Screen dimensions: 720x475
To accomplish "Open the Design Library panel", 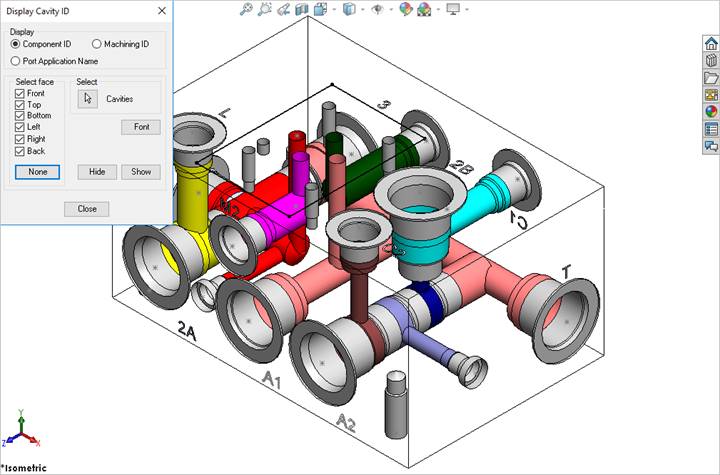I will click(x=711, y=60).
